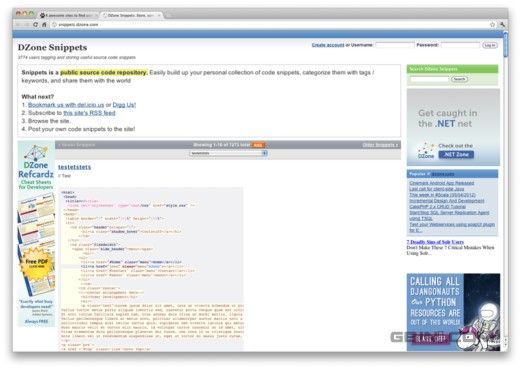
Task: Open the Calling All Djangonauts Python ad
Action: [453, 312]
